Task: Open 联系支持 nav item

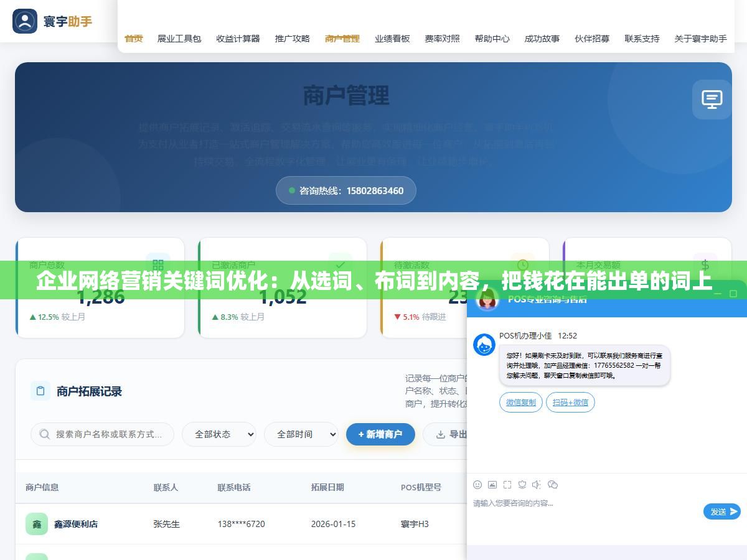Action: [x=642, y=39]
